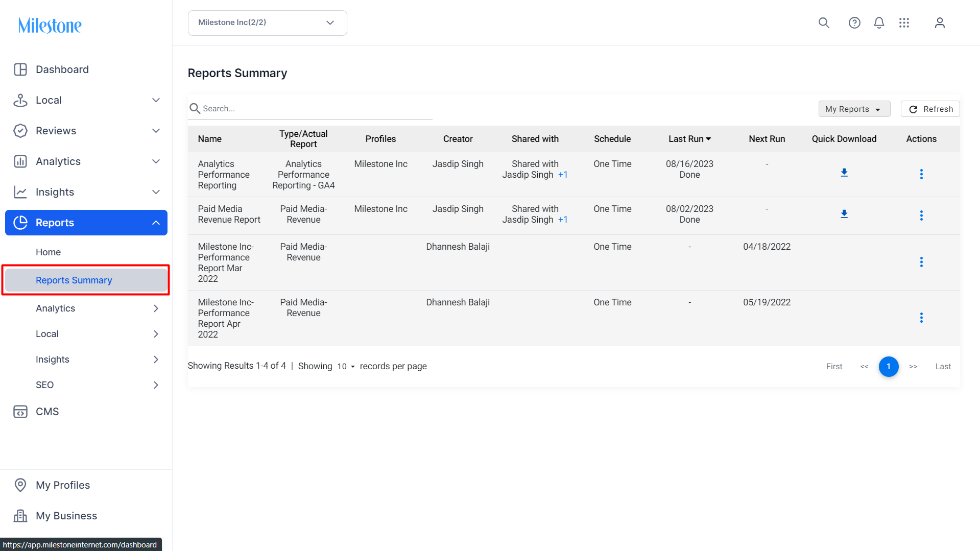Click the CMS code window icon
Screen dimensions: 980x551
(20, 412)
